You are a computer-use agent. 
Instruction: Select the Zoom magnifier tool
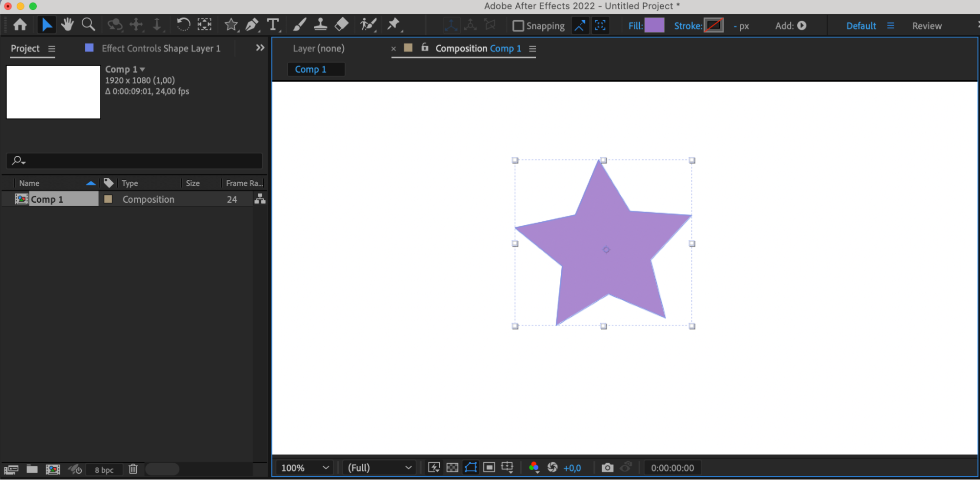(x=88, y=24)
